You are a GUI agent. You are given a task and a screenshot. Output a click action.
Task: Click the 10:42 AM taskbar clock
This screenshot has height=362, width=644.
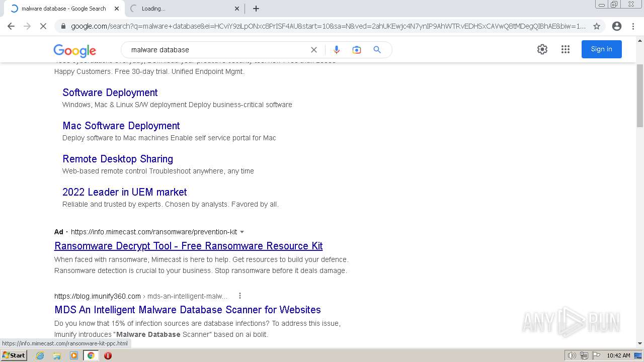[x=618, y=355]
